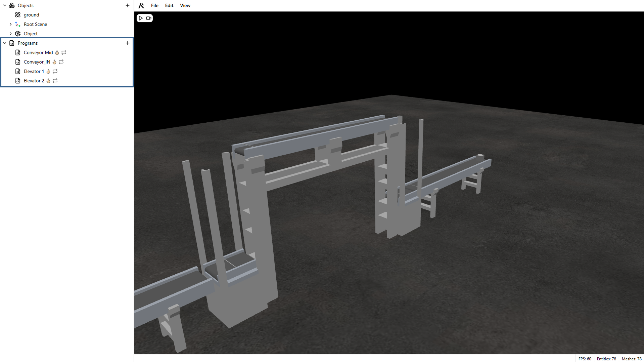Open the File menu

click(154, 5)
